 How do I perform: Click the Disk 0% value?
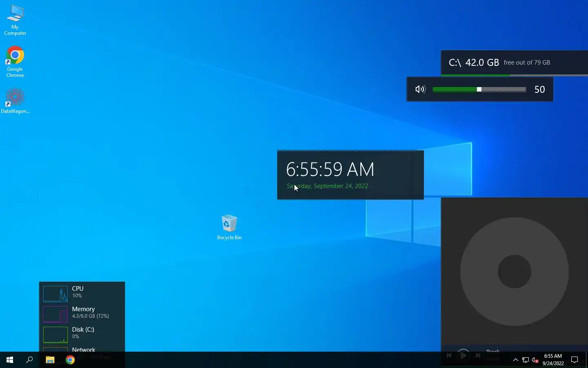coord(76,337)
